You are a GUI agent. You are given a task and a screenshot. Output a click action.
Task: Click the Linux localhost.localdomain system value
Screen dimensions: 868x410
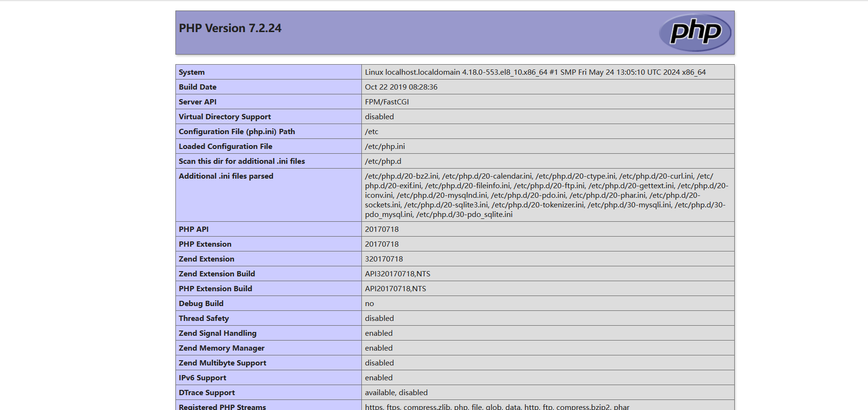(535, 72)
